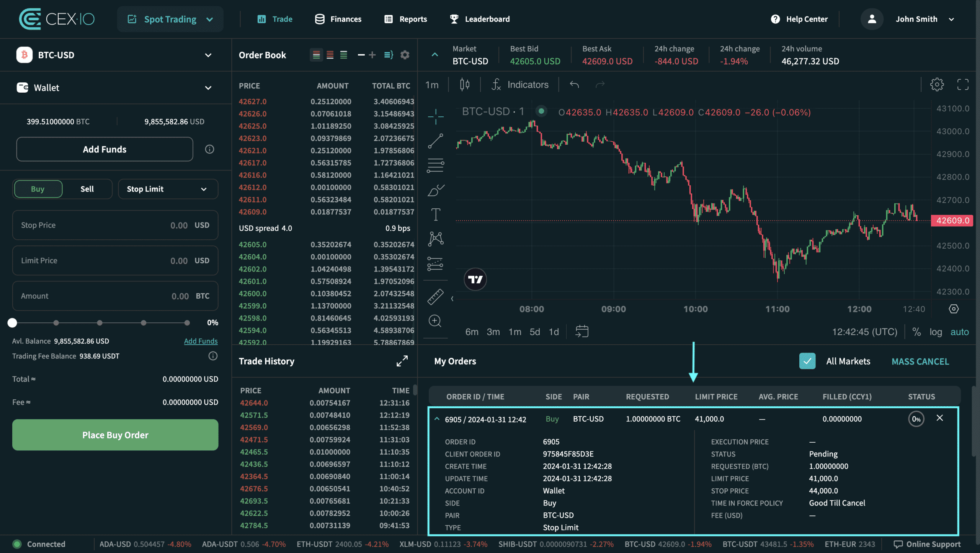The width and height of the screenshot is (980, 553).
Task: Select the crosshair cursor tool on chart
Action: pos(436,116)
